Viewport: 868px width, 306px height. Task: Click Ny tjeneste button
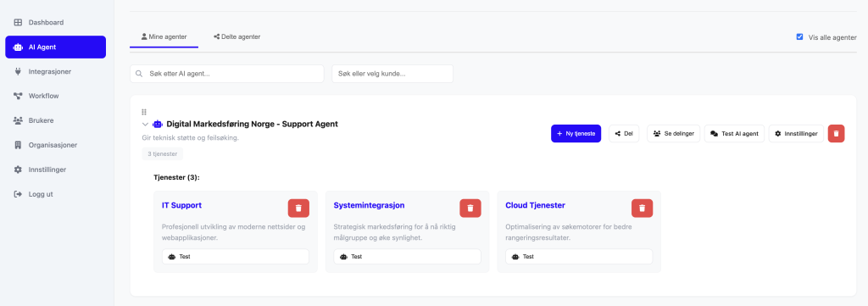click(576, 133)
